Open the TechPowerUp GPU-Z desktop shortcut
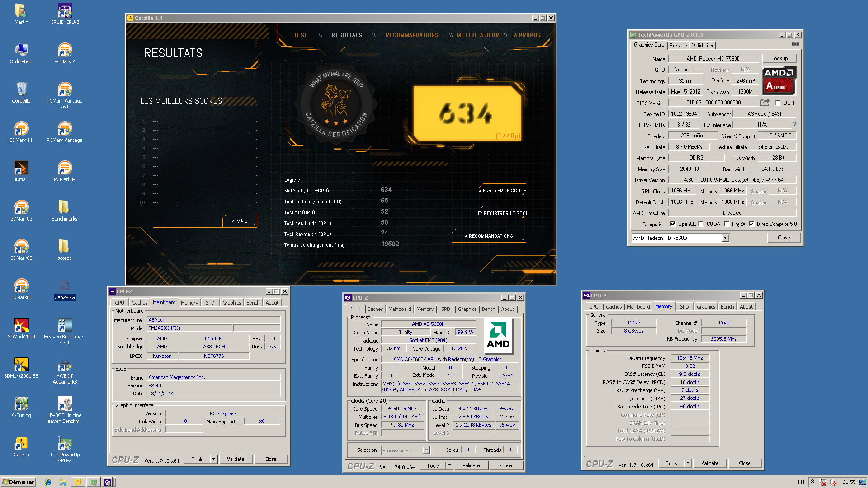Image resolution: width=868 pixels, height=488 pixels. point(65,449)
